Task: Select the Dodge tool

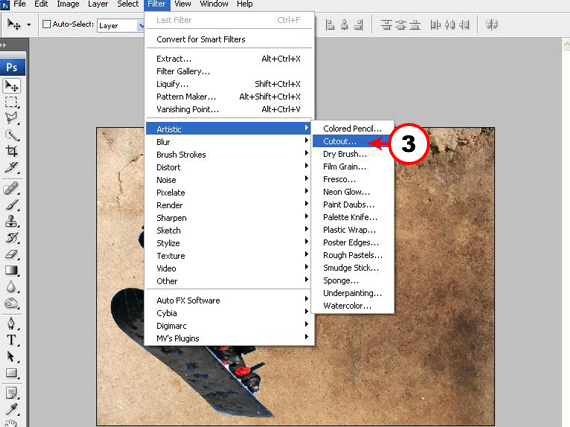Action: 11,303
